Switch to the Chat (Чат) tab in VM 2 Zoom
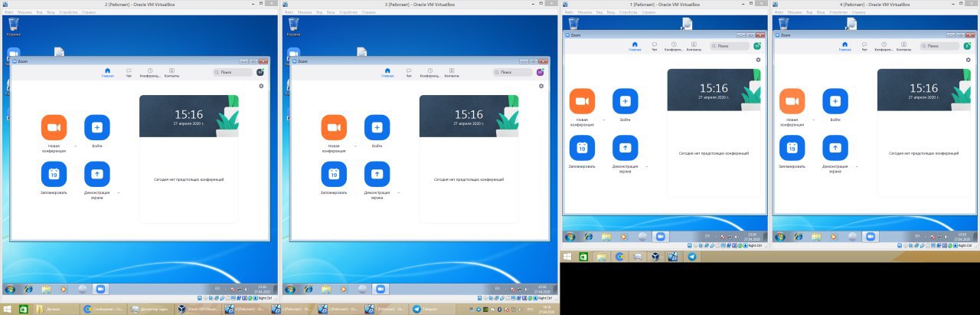The height and width of the screenshot is (315, 980). coord(129,73)
